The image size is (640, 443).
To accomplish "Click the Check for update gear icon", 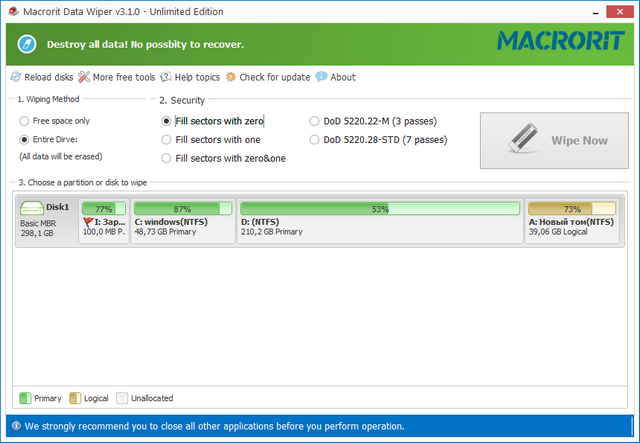I will tap(231, 77).
